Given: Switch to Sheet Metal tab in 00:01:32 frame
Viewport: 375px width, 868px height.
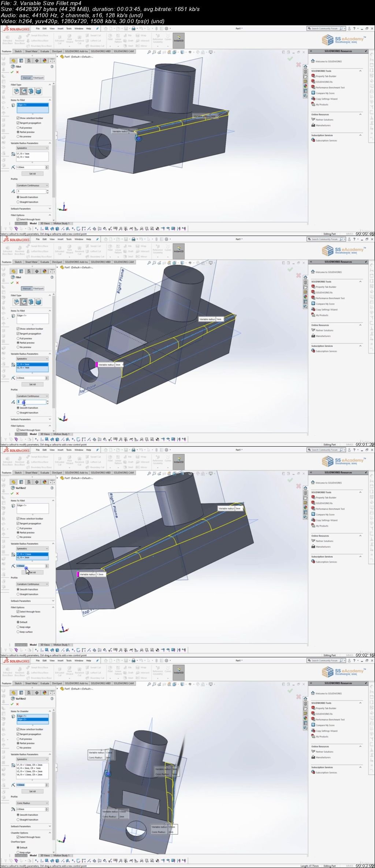Looking at the screenshot, I should [x=31, y=262].
